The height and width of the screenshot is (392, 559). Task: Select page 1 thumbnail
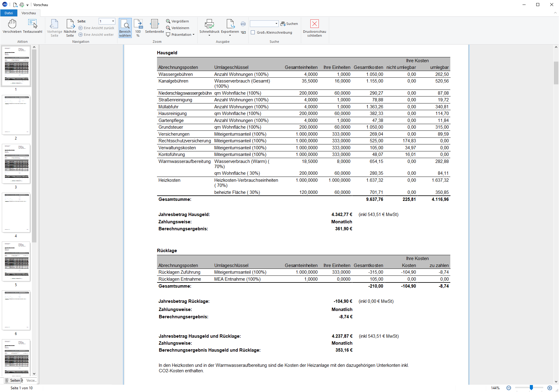16,66
